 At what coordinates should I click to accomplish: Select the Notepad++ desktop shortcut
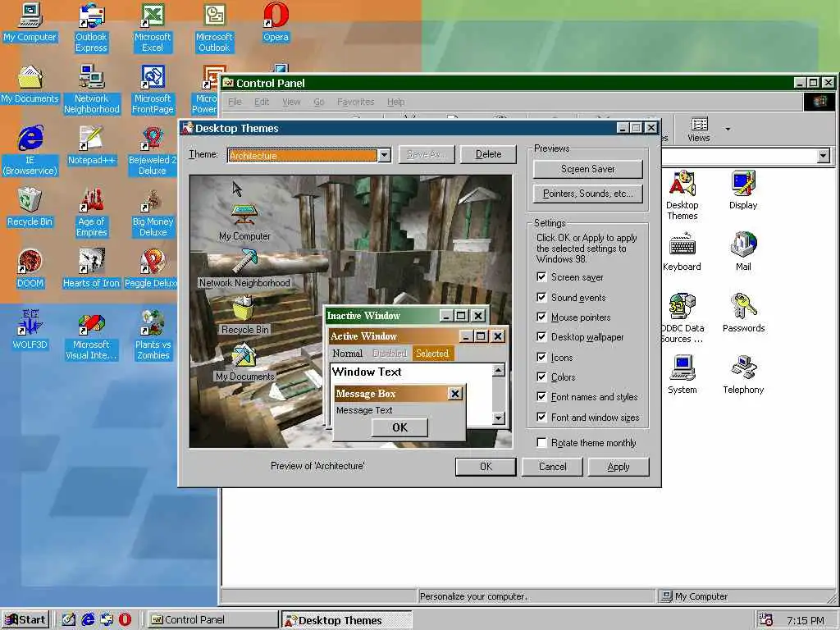click(92, 146)
